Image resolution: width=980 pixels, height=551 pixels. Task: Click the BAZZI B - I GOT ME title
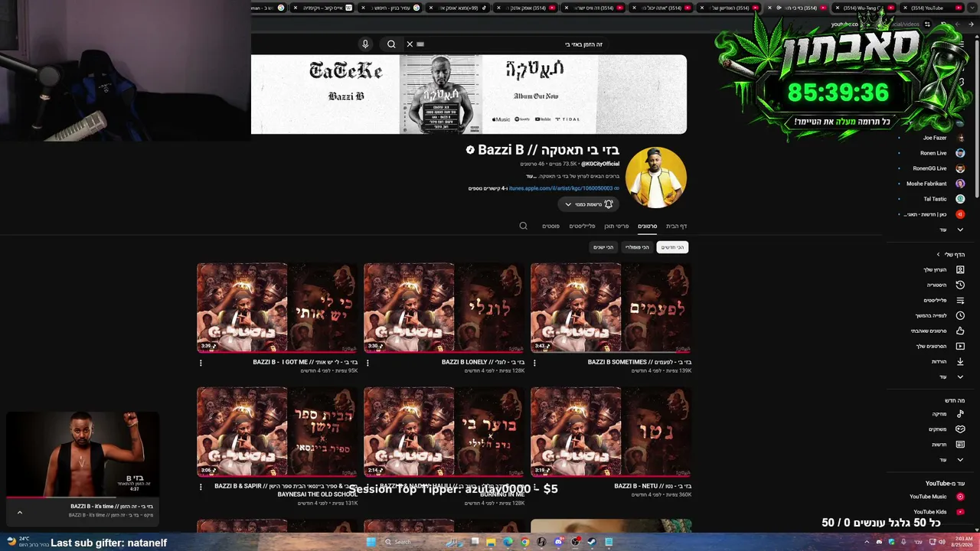305,362
